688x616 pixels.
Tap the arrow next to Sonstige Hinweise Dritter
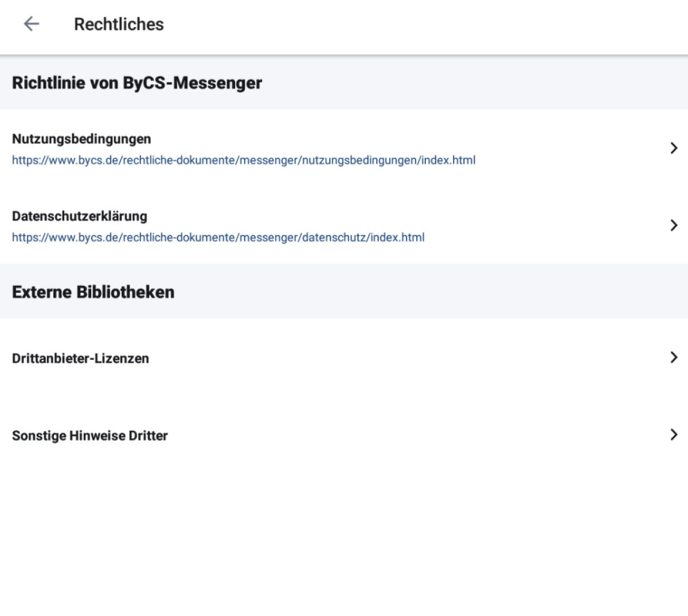(674, 435)
